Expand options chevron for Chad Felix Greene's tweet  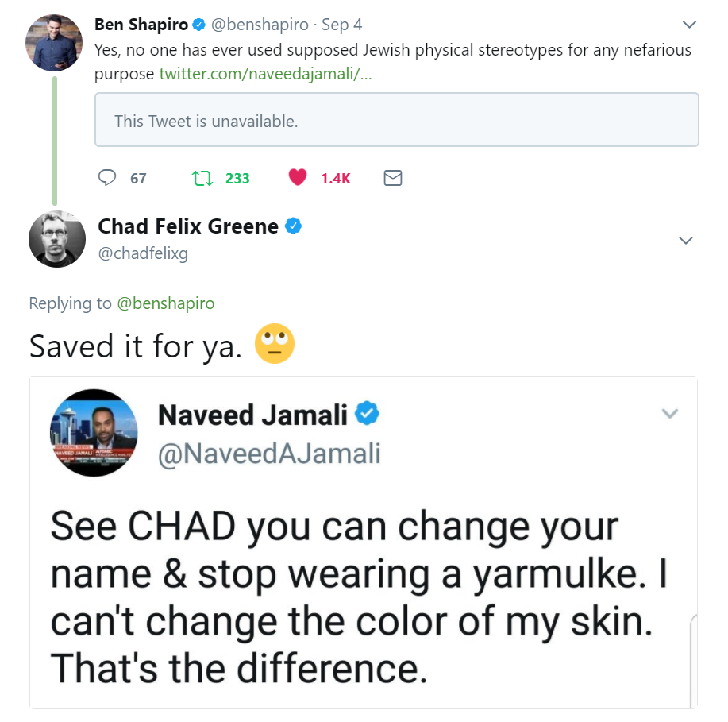point(686,240)
